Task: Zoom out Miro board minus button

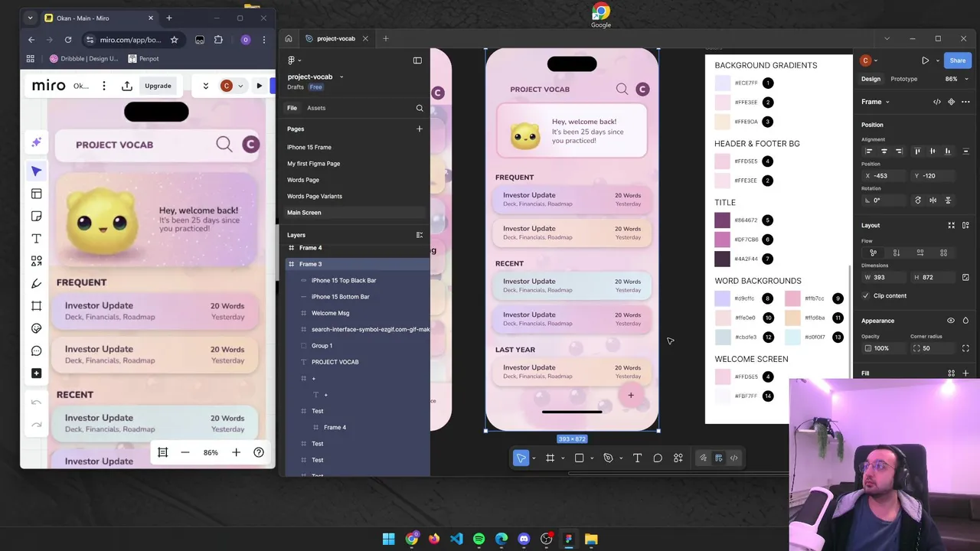Action: (185, 452)
